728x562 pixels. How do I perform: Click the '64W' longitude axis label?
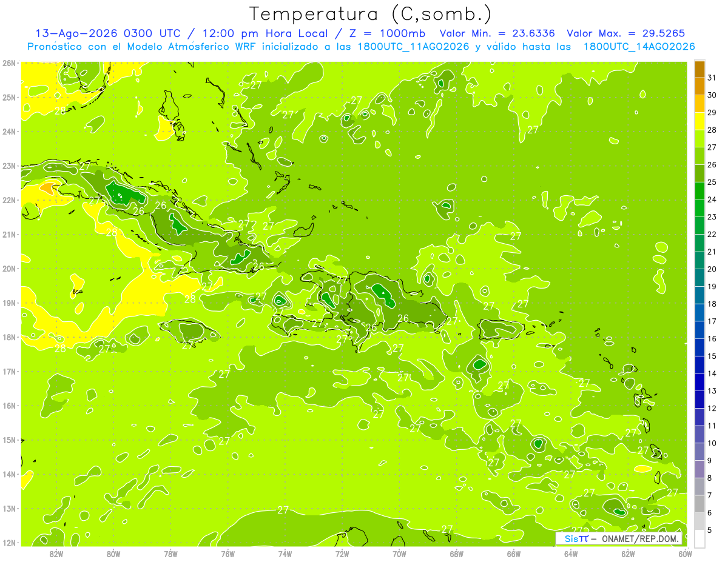(x=571, y=554)
